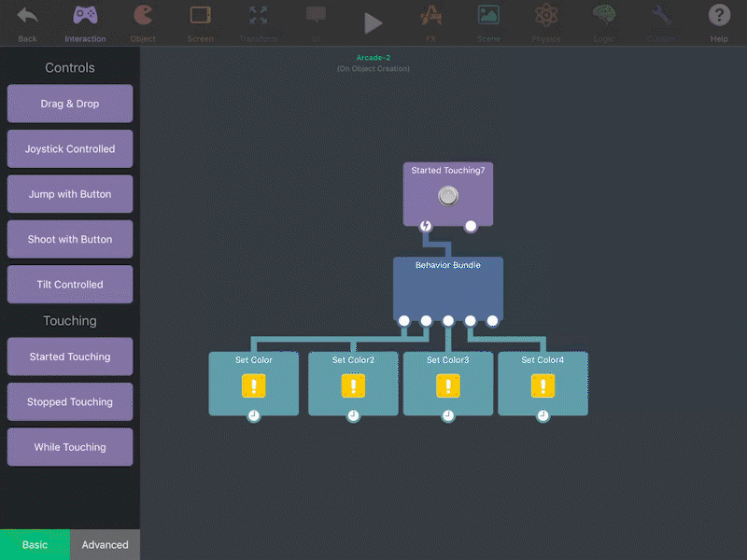Open the Object behaviors category
This screenshot has height=560, width=747.
143,21
